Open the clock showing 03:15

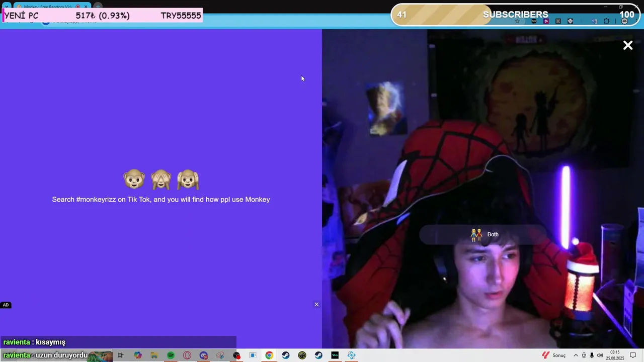click(x=615, y=355)
